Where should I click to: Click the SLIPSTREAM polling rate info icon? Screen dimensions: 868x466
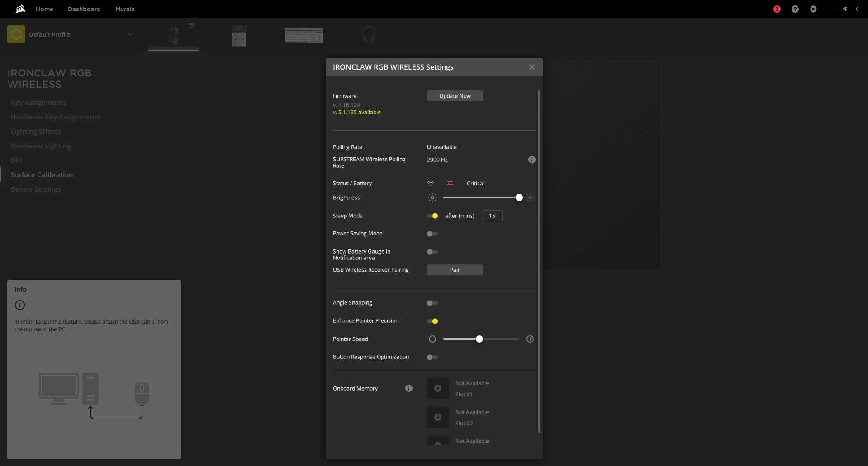pyautogui.click(x=532, y=160)
